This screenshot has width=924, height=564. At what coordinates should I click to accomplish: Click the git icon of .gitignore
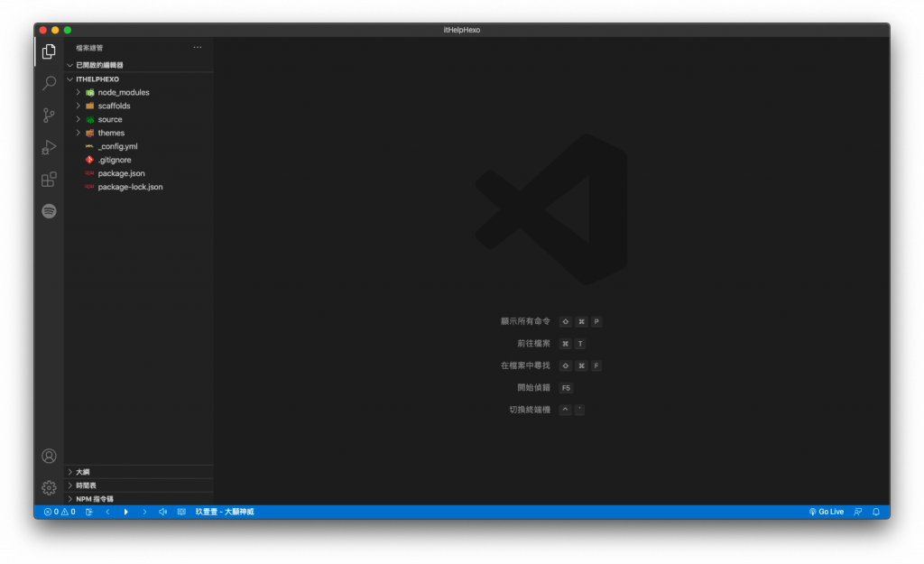(x=89, y=160)
